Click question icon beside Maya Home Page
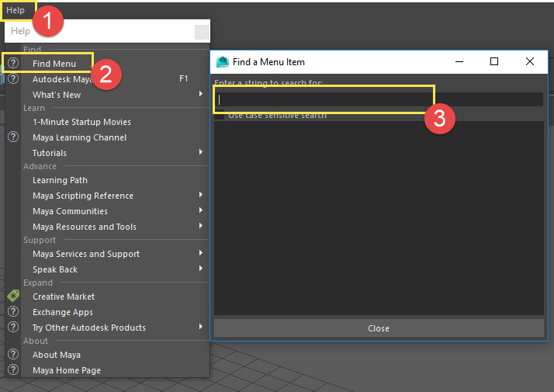This screenshot has width=554, height=392. (13, 369)
